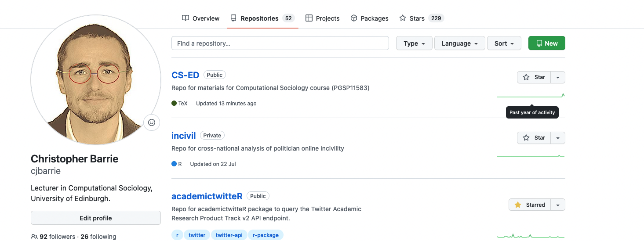The image size is (644, 241).
Task: Click the CS-ED repository description text
Action: pyautogui.click(x=270, y=88)
